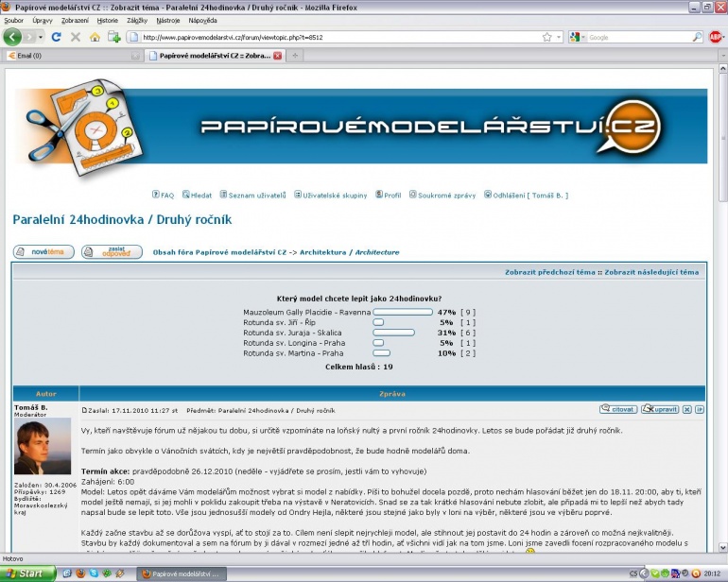Screen dimensions: 728x582
Task: Open the Záložky menu
Action: click(x=137, y=21)
